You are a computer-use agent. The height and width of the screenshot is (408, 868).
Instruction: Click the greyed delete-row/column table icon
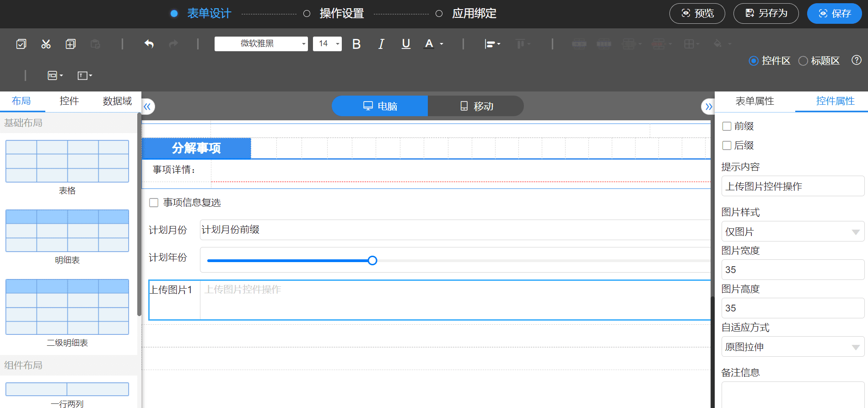[x=658, y=44]
